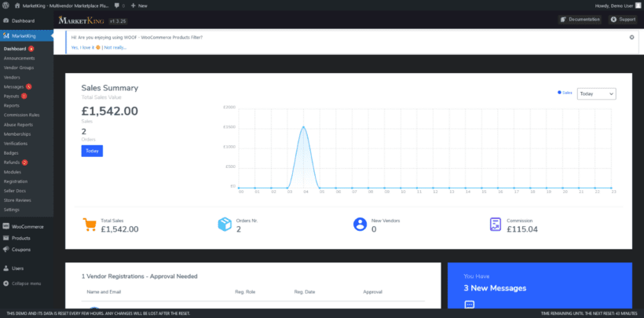Click 'Yes, I love it' link
644x318 pixels.
click(86, 47)
